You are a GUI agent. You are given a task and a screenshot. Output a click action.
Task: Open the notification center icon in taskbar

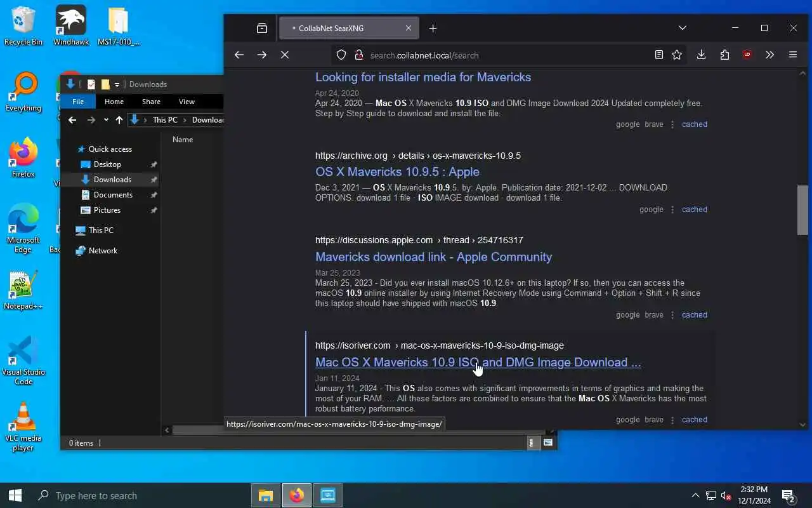click(789, 495)
